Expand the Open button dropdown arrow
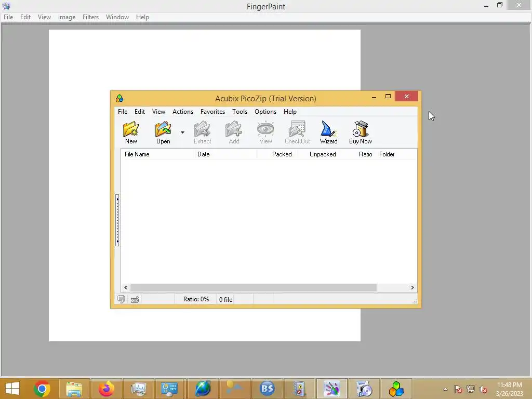The image size is (532, 399). (x=182, y=132)
